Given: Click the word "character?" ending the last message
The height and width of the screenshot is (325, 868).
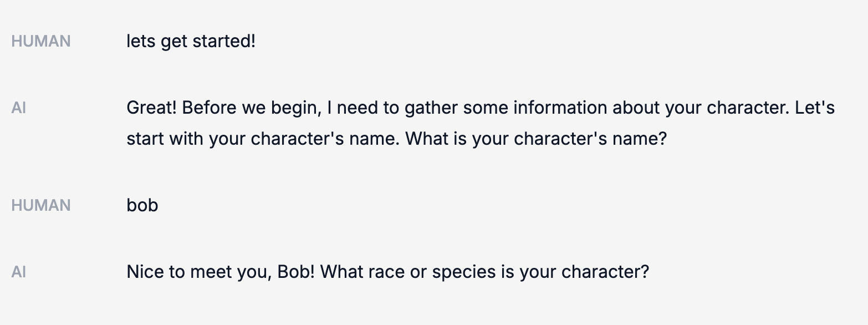Looking at the screenshot, I should pyautogui.click(x=605, y=272).
